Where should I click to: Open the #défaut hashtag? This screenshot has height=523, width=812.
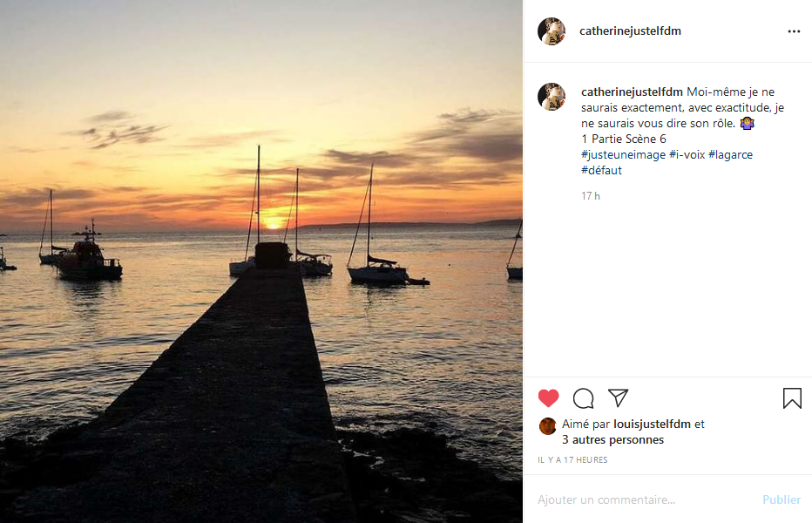pos(601,170)
